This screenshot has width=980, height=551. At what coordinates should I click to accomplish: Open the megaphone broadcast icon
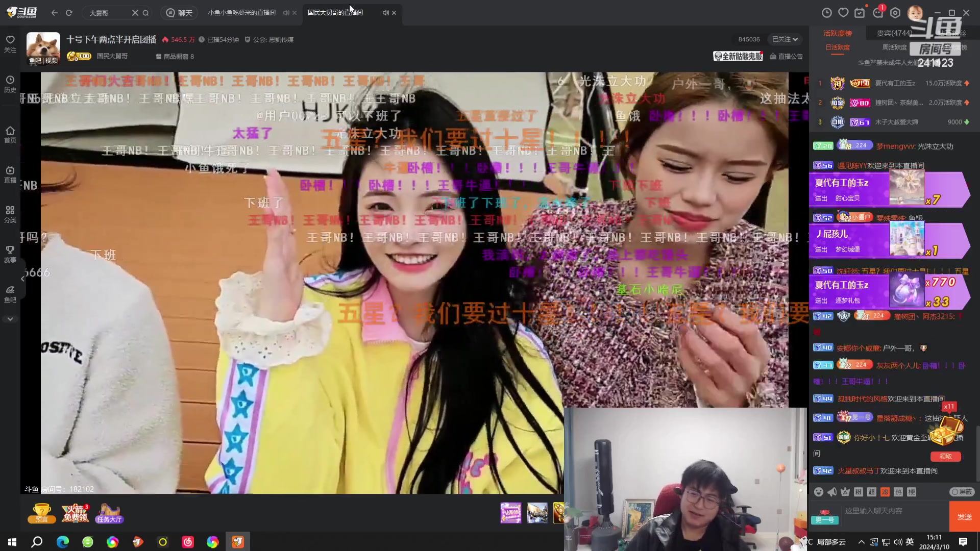pos(832,492)
